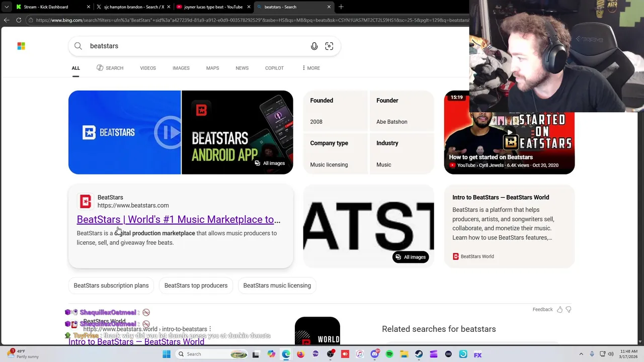Screen dimensions: 644x362
Task: Open the weather widget showing 49°F
Action: pyautogui.click(x=23, y=354)
